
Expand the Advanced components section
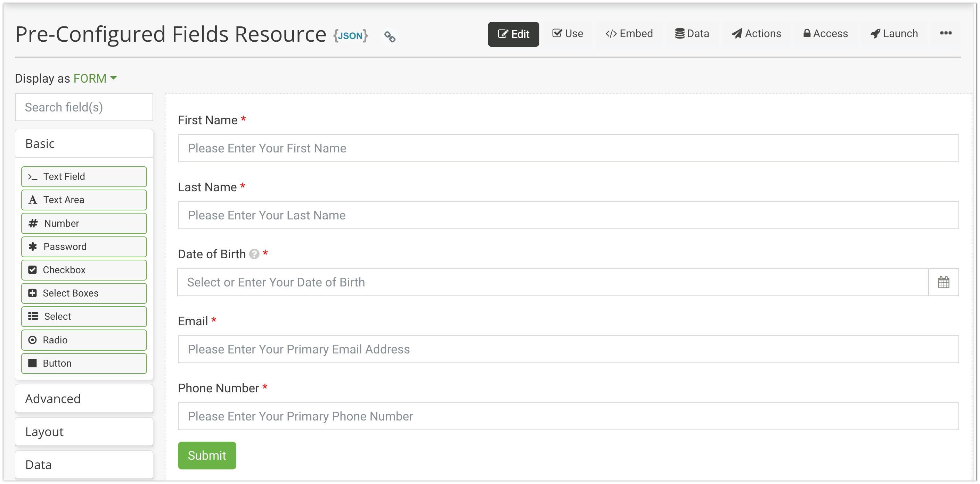(x=84, y=399)
